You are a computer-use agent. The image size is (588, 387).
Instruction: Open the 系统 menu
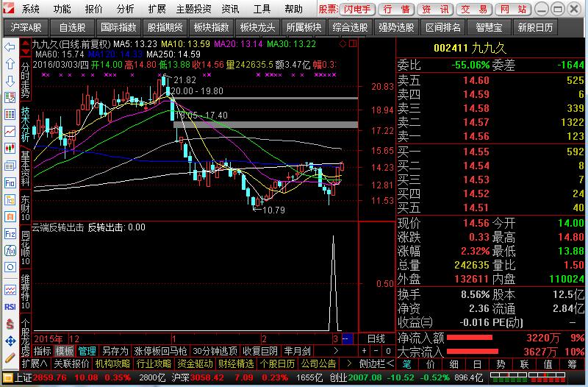point(30,9)
